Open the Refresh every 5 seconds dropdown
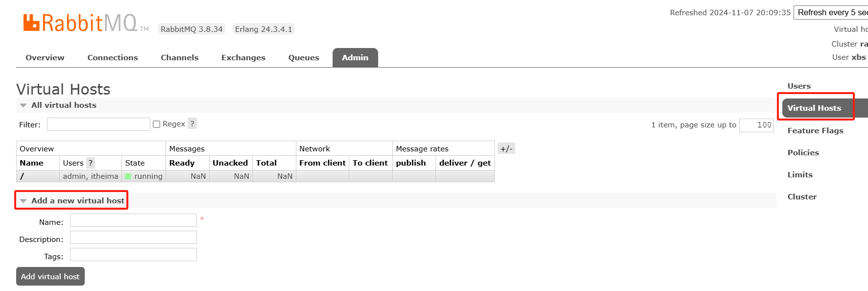Viewport: 868px width, 291px height. (831, 13)
